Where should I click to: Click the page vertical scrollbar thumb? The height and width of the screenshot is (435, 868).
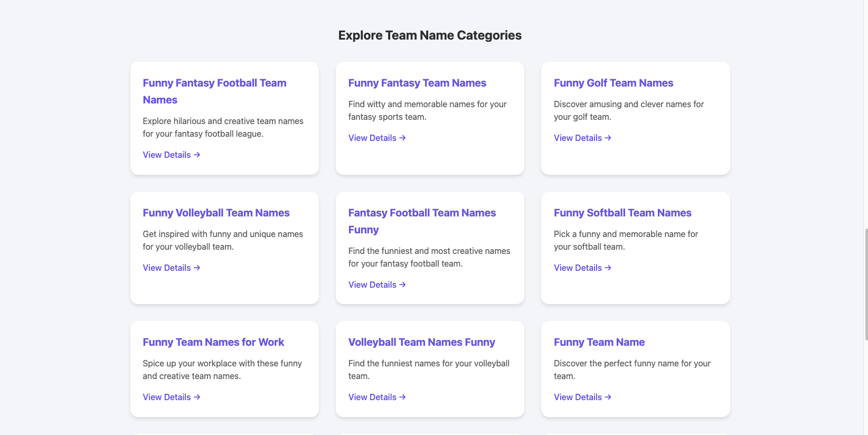click(866, 285)
